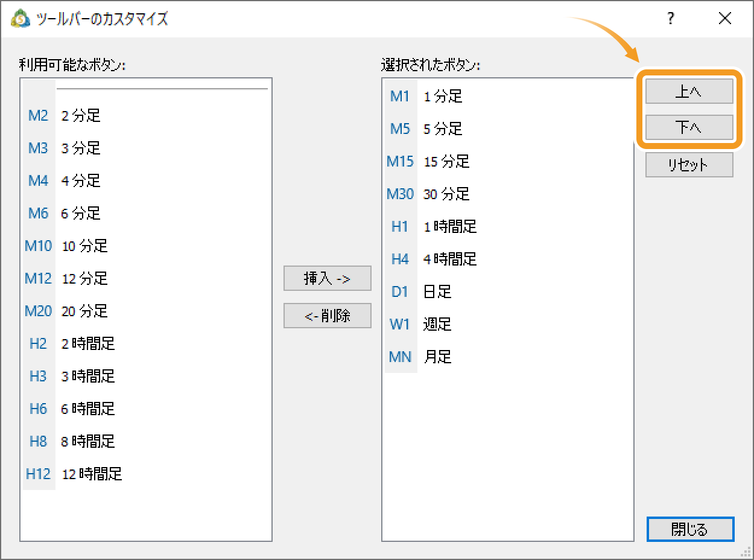Select the 1 分足 text row

(x=443, y=97)
